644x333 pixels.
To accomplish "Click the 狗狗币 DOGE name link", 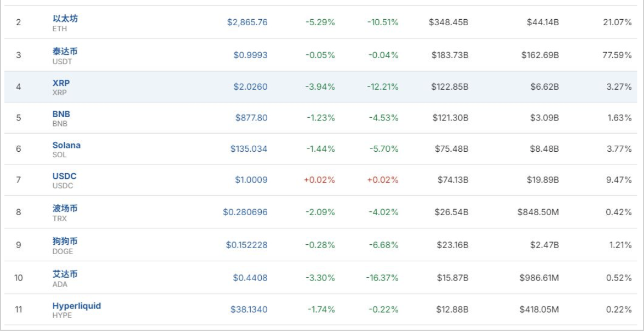I will (x=65, y=242).
